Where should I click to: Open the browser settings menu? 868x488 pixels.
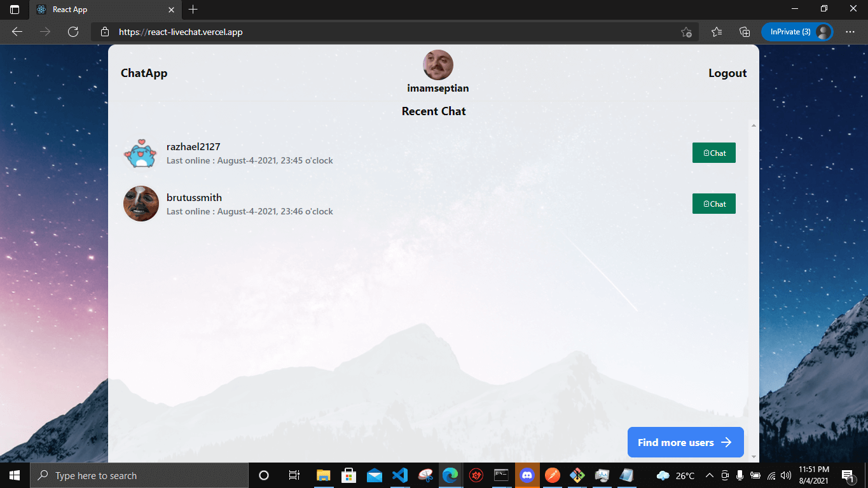850,31
